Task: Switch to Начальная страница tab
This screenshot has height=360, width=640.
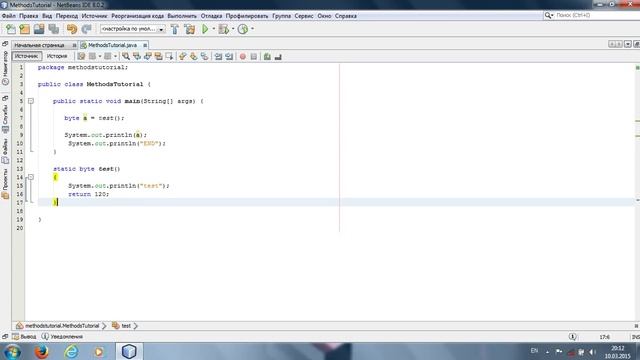Action: [40, 45]
